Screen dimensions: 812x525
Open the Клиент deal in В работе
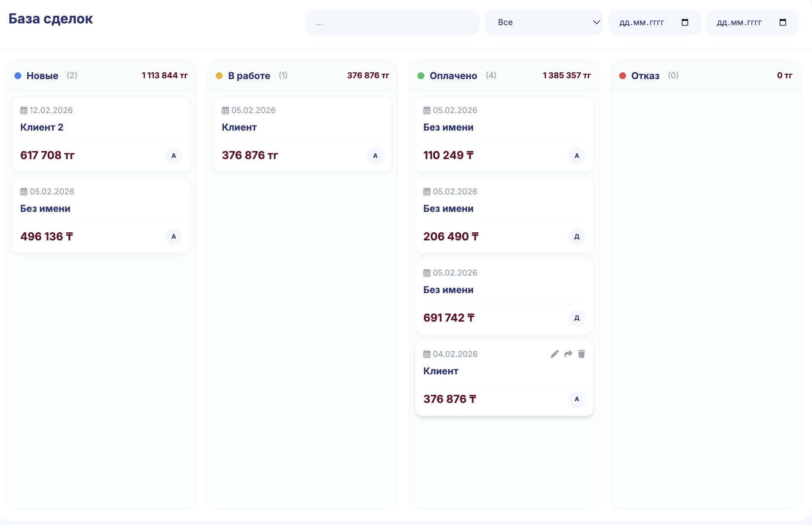[x=302, y=128]
